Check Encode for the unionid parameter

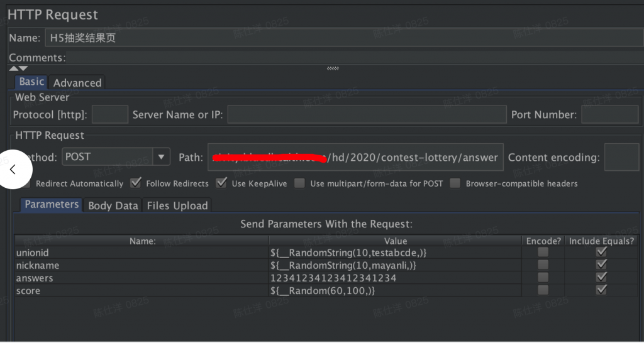click(x=543, y=252)
